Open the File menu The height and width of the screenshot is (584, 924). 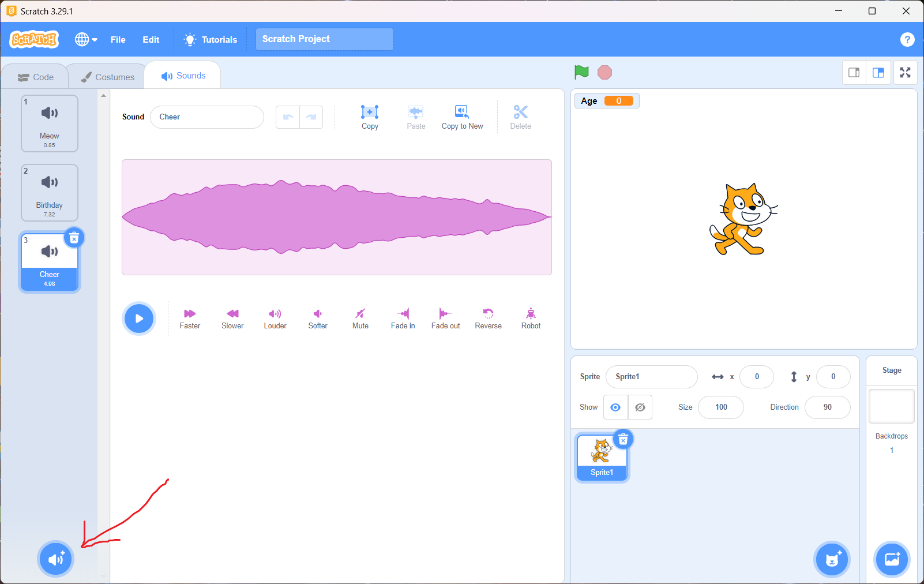coord(118,39)
